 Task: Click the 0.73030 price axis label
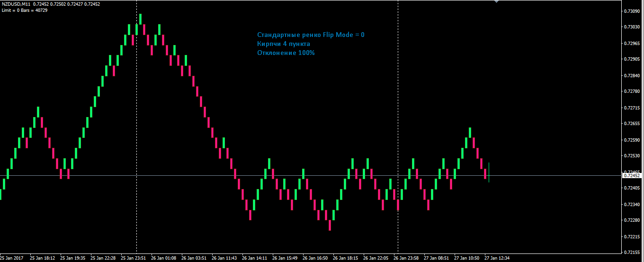tap(632, 27)
